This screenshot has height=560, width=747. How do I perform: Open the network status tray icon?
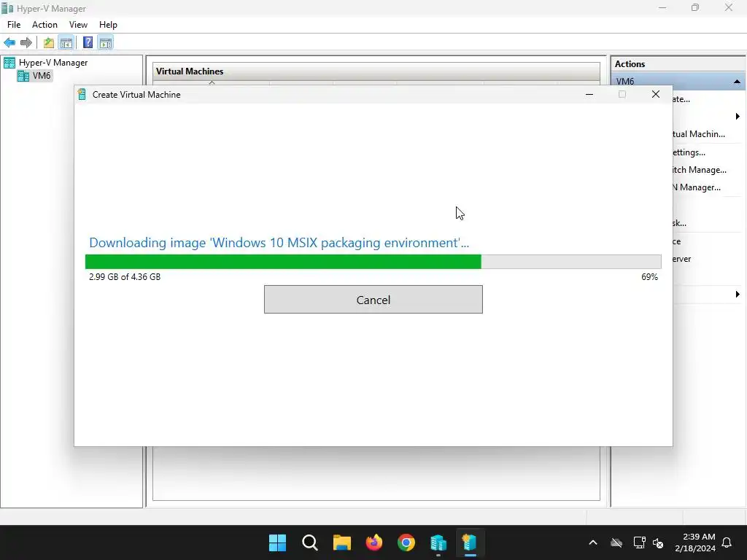coord(639,542)
